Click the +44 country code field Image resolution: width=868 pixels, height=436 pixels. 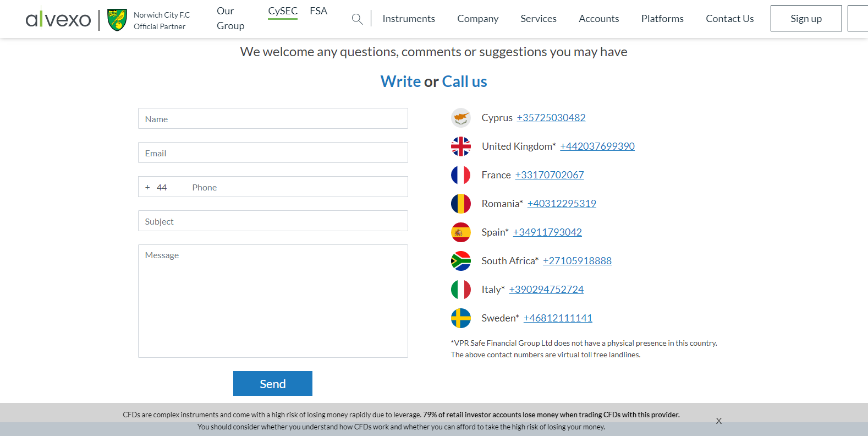point(162,187)
